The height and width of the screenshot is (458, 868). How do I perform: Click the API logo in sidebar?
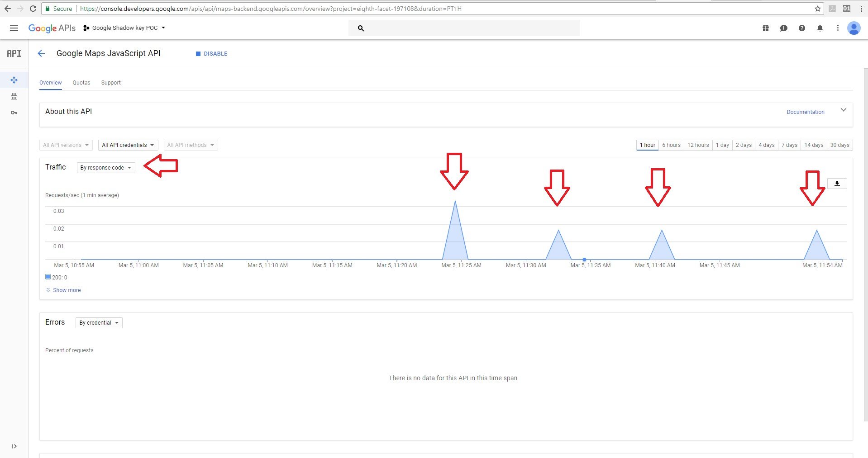coord(14,53)
